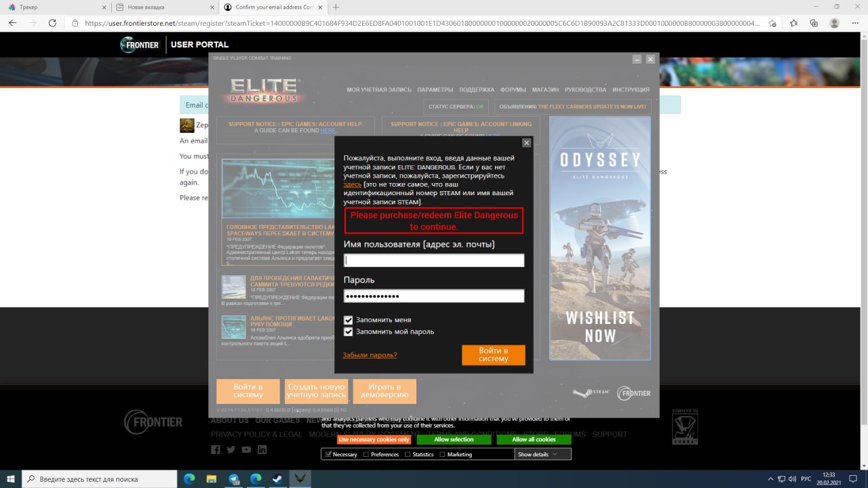This screenshot has height=488, width=868.
Task: Minimize the Elite Dangerous launcher window
Action: point(637,60)
